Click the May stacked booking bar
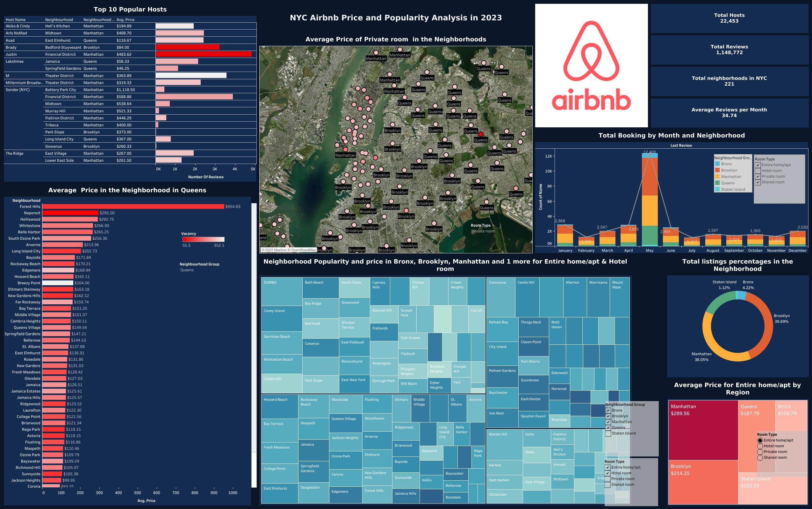This screenshot has height=509, width=812. click(x=650, y=200)
